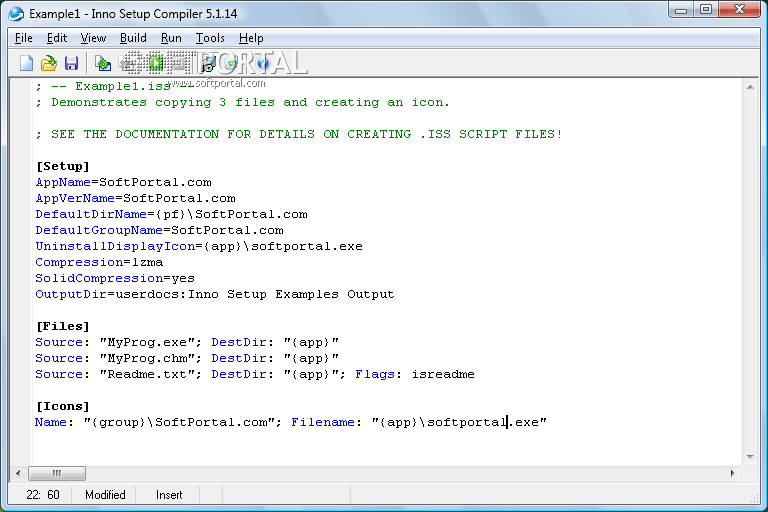768x512 pixels.
Task: Click the SolidCompression=yes line
Action: point(115,278)
